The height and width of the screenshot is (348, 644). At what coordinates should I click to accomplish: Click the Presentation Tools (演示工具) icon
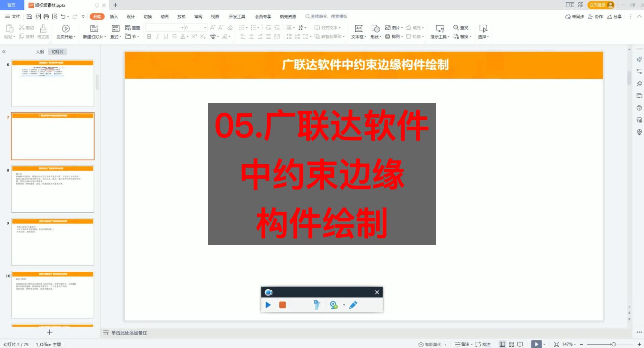(440, 28)
